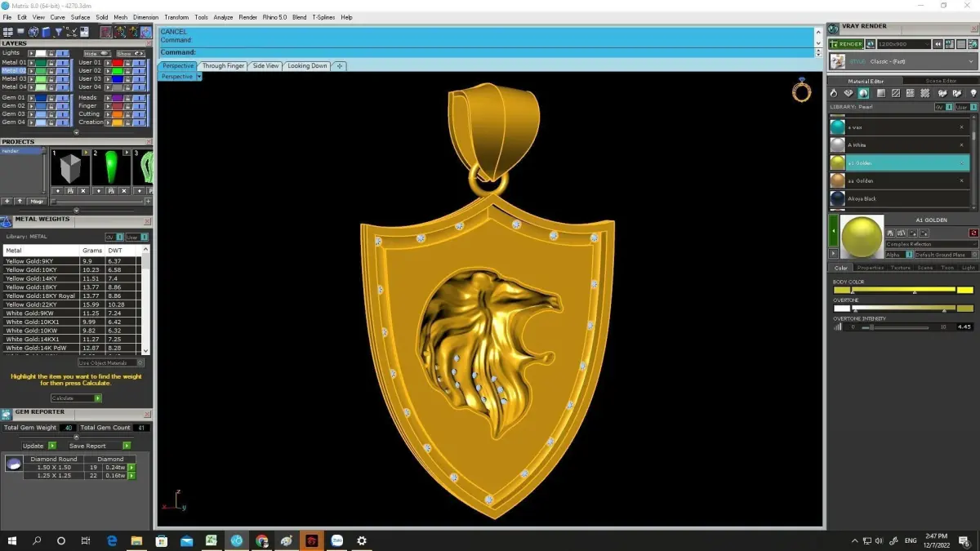Toggle the visibility switch for Creation layer
This screenshot has width=980, height=551.
tap(140, 122)
